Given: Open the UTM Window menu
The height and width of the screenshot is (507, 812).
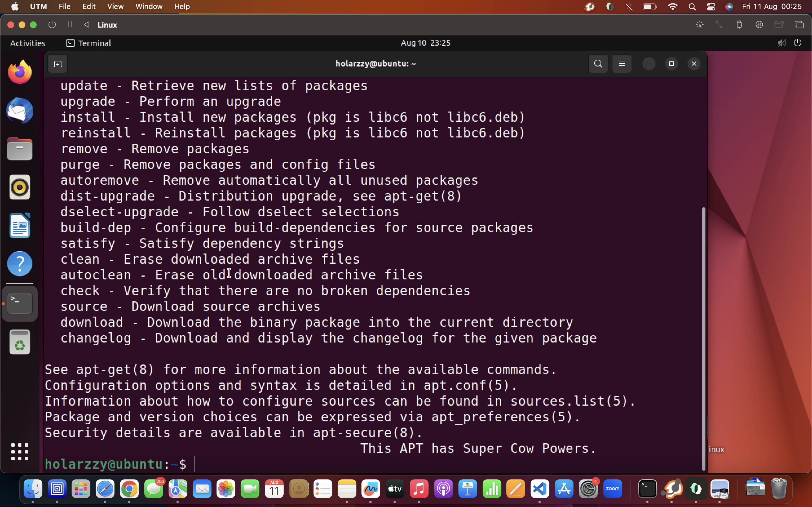Looking at the screenshot, I should coord(148,6).
